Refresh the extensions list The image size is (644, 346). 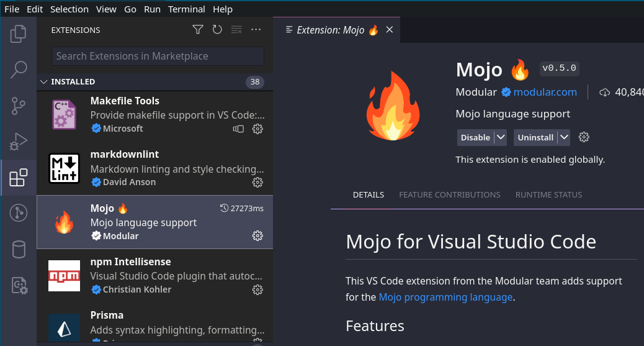[217, 30]
